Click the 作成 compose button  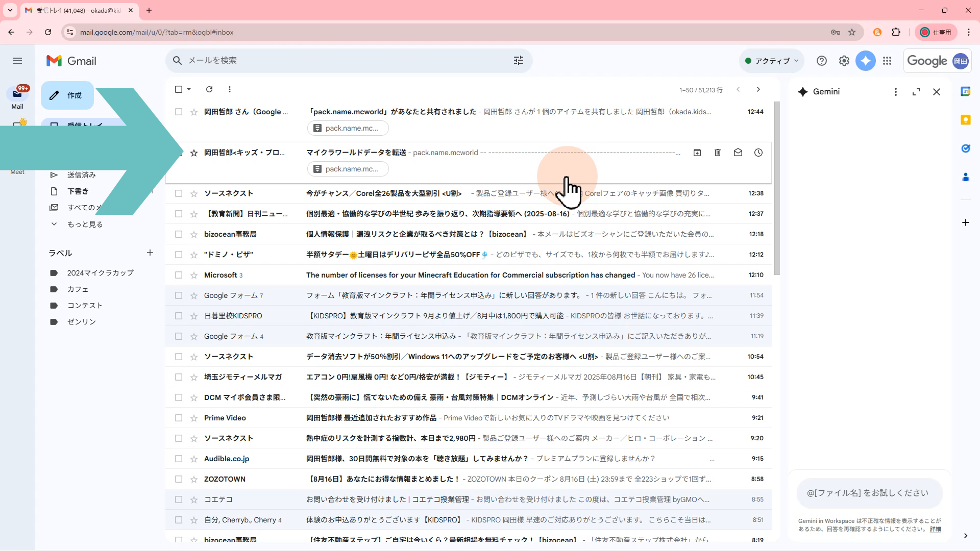[x=67, y=95]
